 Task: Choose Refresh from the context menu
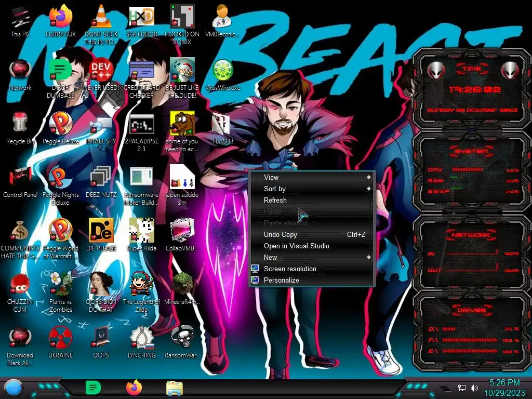coord(312,200)
